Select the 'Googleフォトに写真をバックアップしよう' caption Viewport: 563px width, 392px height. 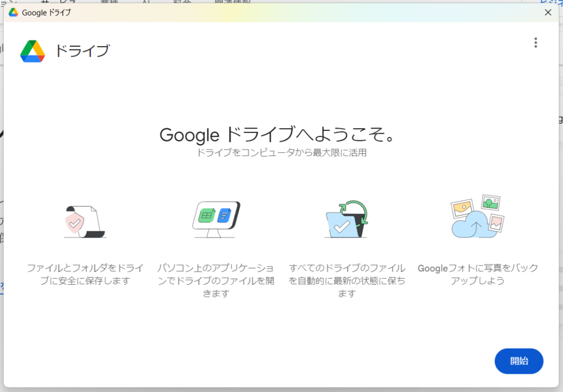coord(478,274)
